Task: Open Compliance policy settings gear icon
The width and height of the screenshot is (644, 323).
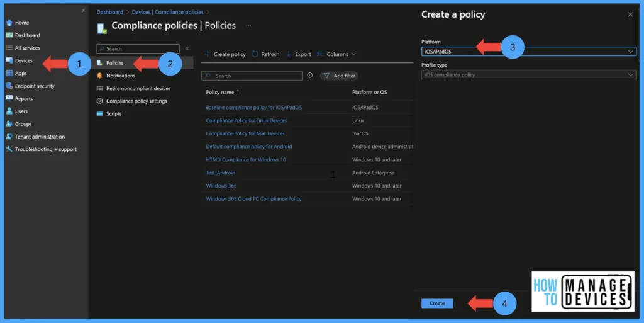Action: [99, 101]
